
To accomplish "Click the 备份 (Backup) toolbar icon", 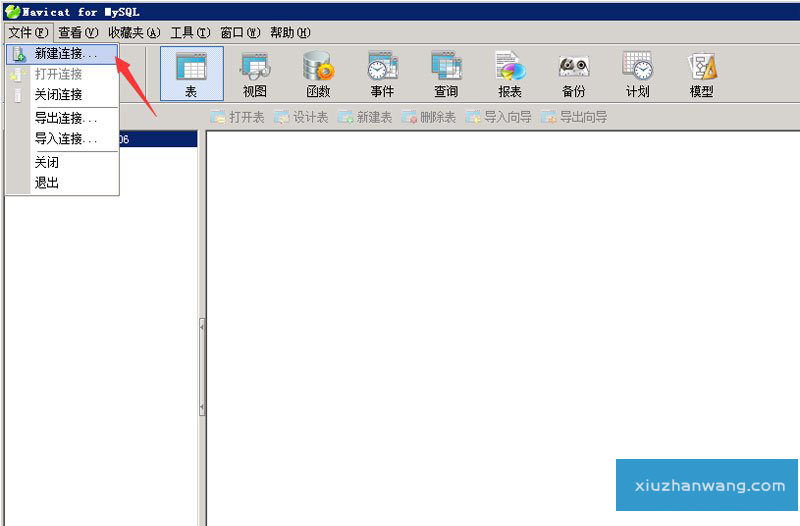I will click(x=573, y=73).
